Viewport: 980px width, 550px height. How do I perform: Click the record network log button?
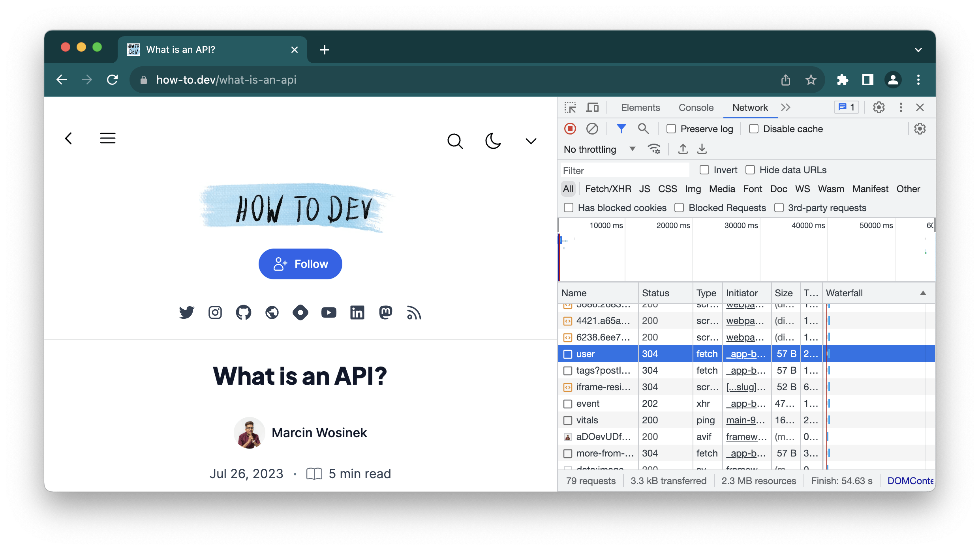click(x=570, y=129)
